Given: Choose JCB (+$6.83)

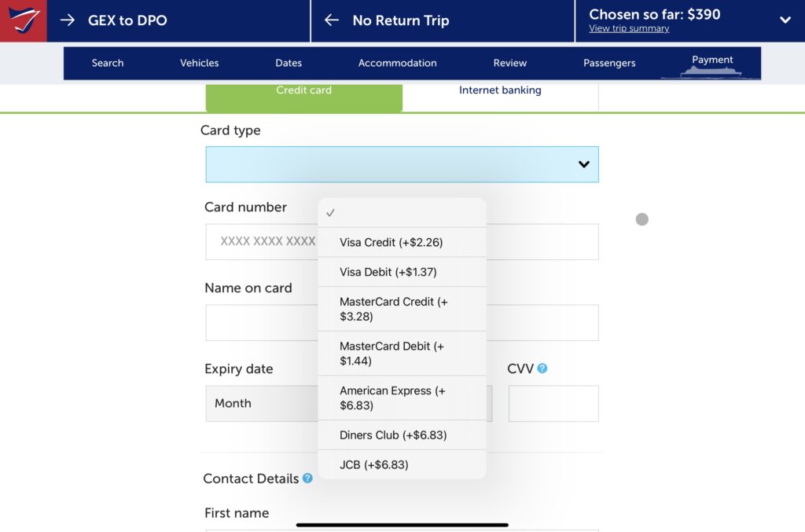Looking at the screenshot, I should [x=402, y=464].
